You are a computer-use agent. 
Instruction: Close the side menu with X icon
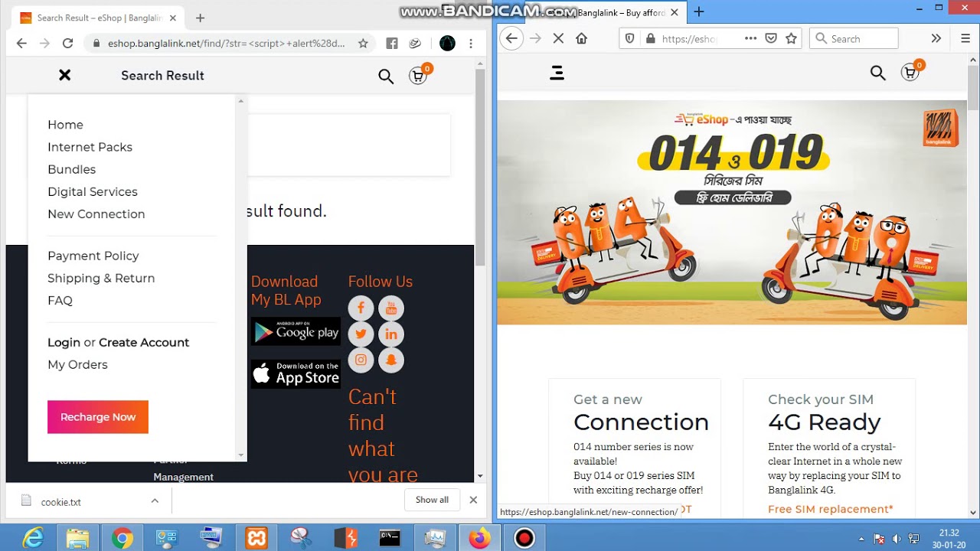[x=65, y=75]
